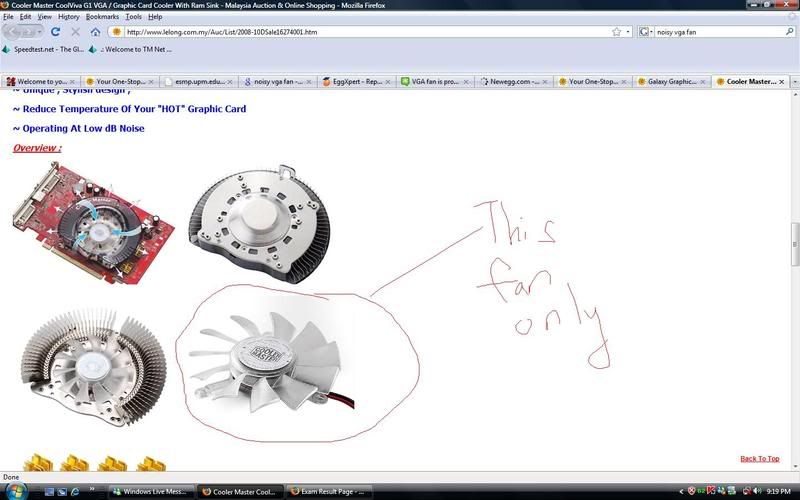Go to the Firefox home page
The image size is (800, 500).
95,32
